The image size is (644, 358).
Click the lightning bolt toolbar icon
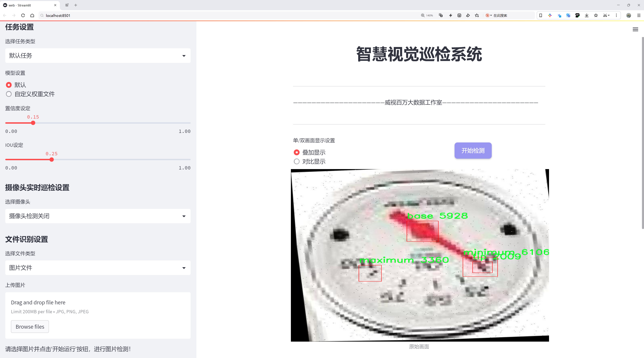[x=450, y=16]
